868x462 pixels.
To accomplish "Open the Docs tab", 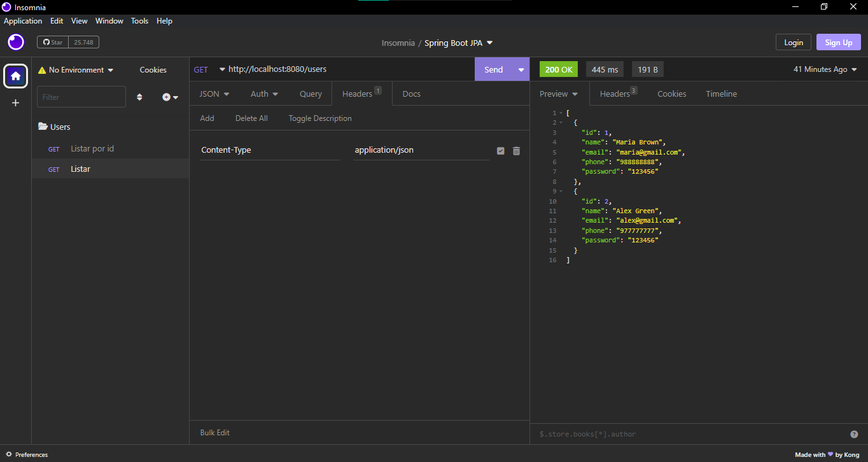I will click(x=412, y=94).
